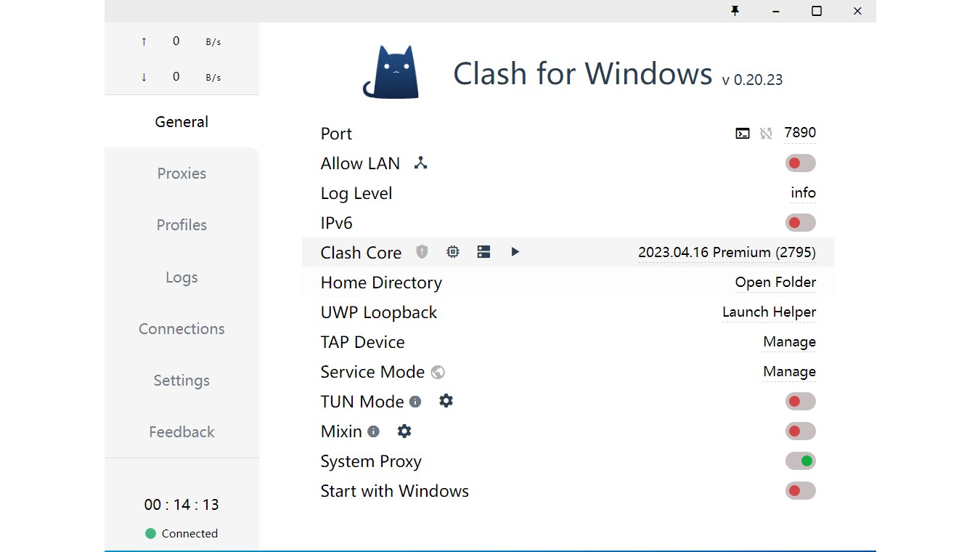Open the Feedback tab
This screenshot has height=552, width=980.
pyautogui.click(x=181, y=431)
